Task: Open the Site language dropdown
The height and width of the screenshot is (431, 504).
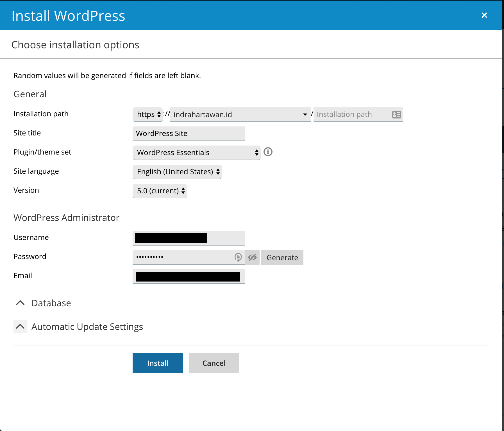Action: pyautogui.click(x=177, y=172)
